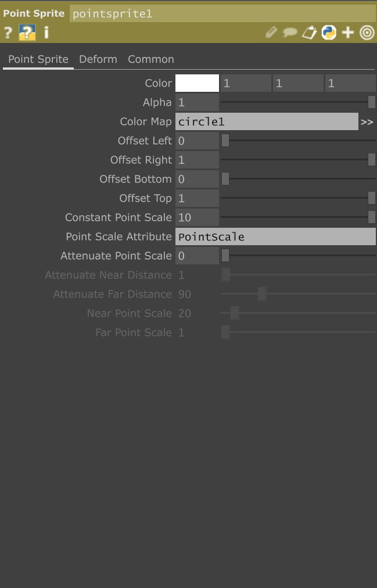The image size is (377, 588).
Task: Open the Python help icon
Action: (x=27, y=33)
